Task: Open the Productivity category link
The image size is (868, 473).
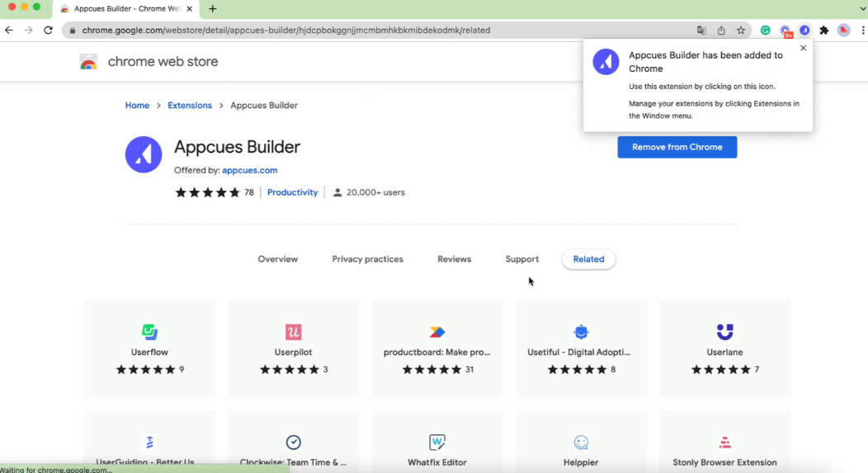Action: click(x=292, y=192)
